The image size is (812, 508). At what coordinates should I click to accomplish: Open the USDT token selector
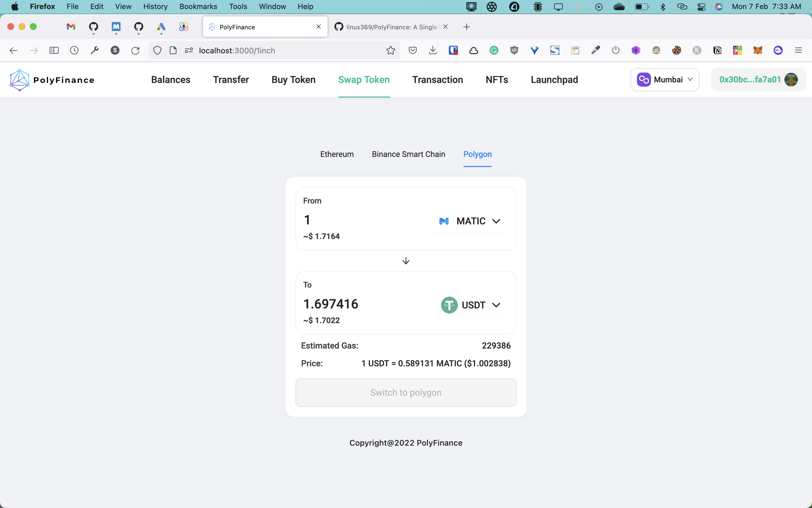[x=471, y=305]
